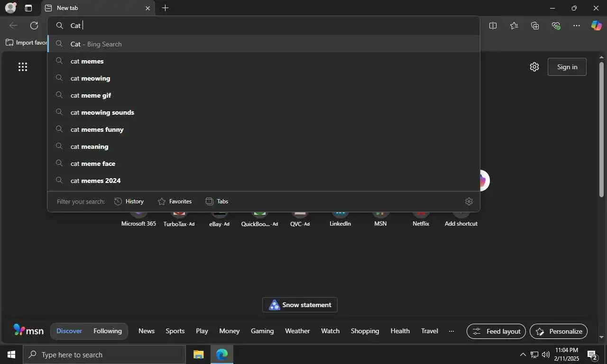
Task: Open the Snow statement weather alert
Action: coord(300,305)
